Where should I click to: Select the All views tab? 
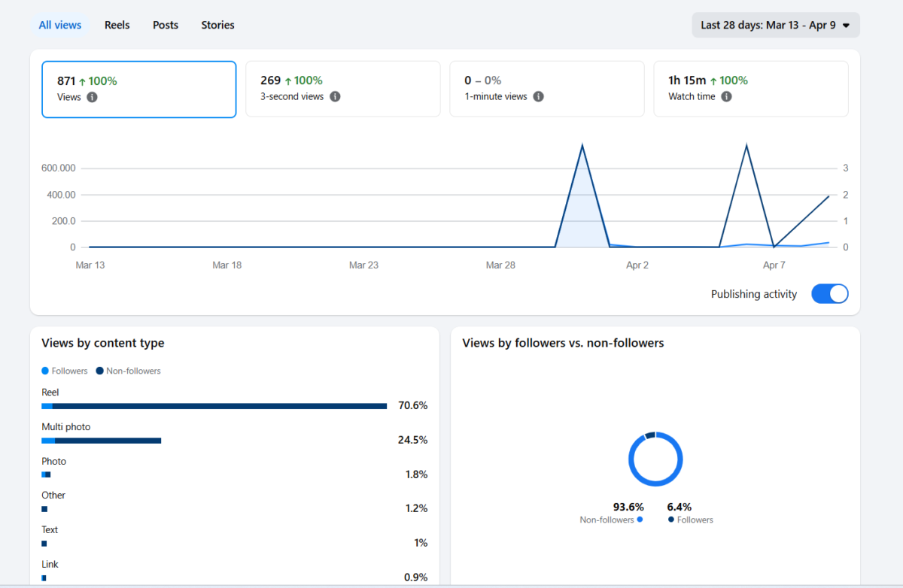click(x=59, y=25)
